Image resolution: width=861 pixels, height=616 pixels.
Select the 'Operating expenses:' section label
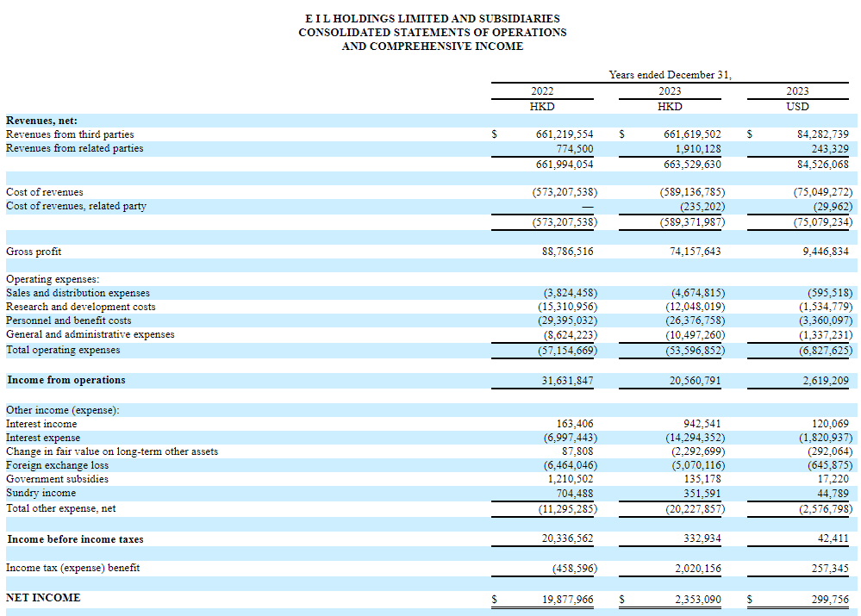tap(53, 279)
